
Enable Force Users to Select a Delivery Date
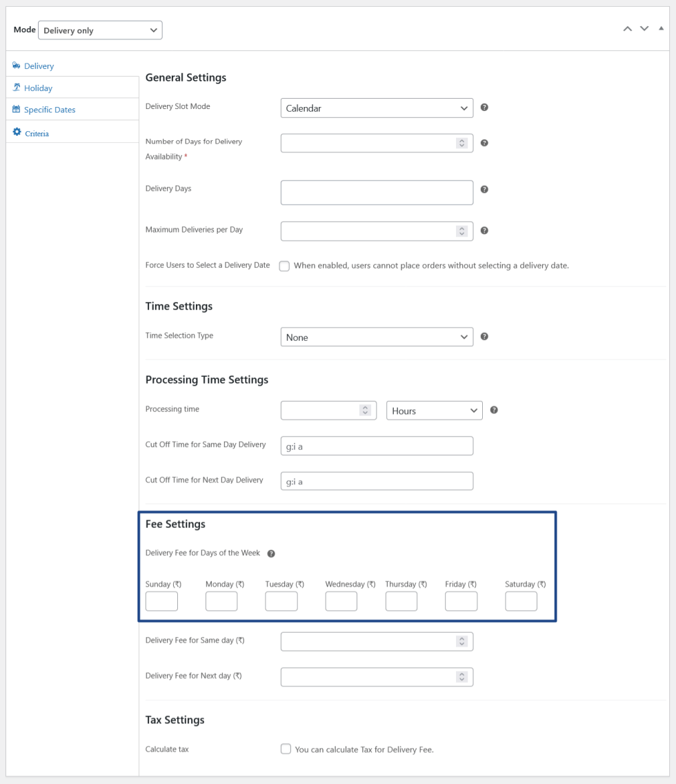click(284, 266)
